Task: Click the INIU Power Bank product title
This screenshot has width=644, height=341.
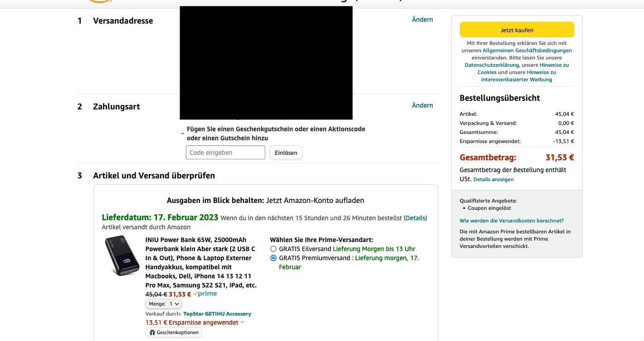Action: tap(201, 262)
